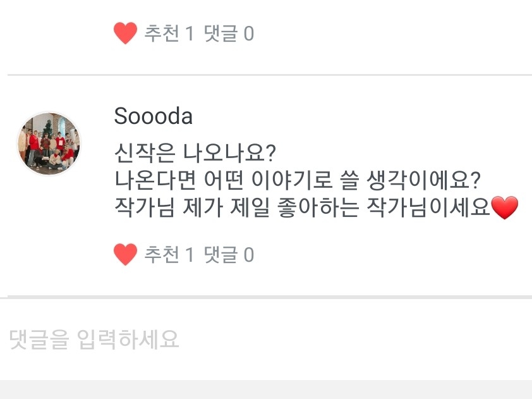Tap the 추천 1 label on top comment
The image size is (532, 399).
click(x=168, y=33)
